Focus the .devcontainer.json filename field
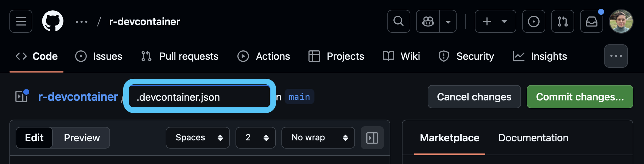Viewport: 644px width, 164px height. point(200,97)
